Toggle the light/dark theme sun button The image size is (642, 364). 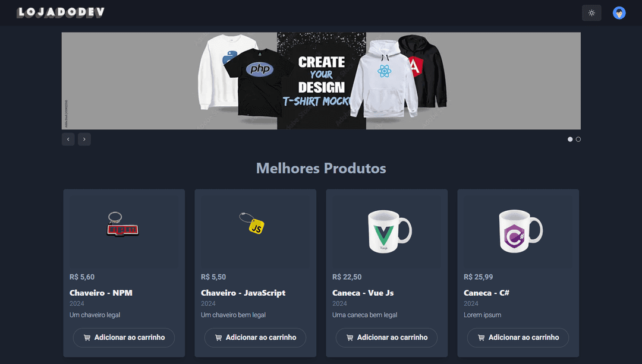click(x=591, y=12)
